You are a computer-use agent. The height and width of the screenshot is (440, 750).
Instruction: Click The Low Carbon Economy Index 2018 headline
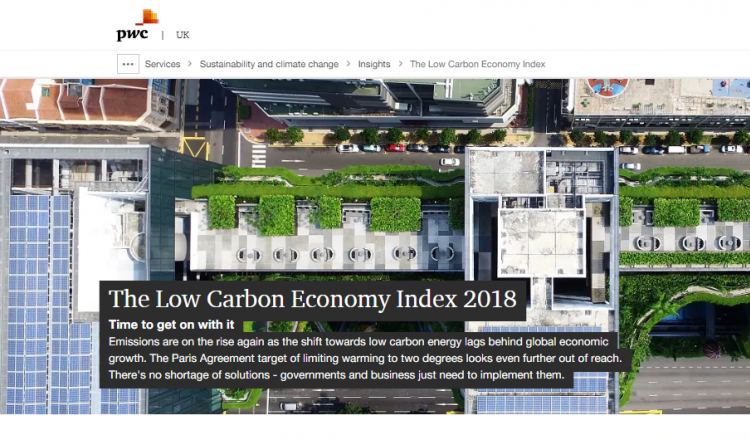pyautogui.click(x=312, y=299)
